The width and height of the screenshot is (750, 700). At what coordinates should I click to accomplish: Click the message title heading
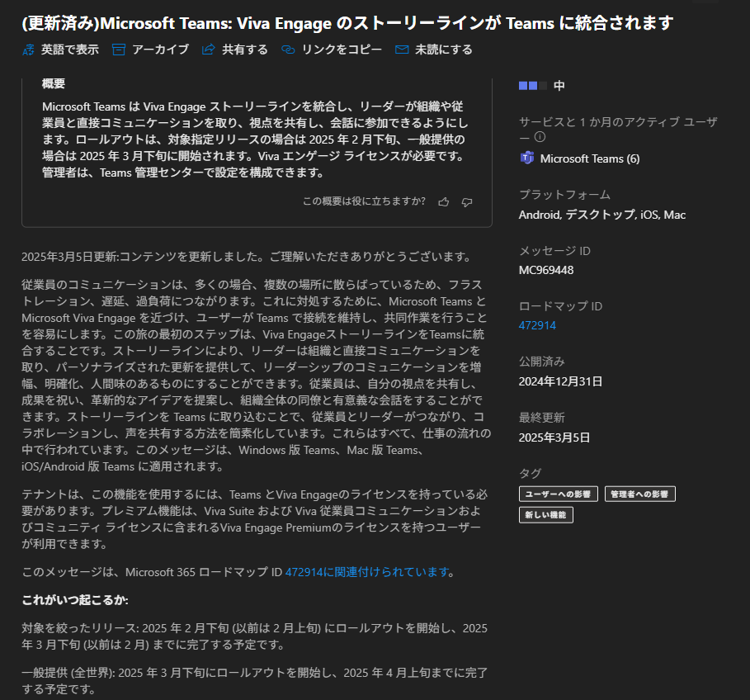point(347,23)
